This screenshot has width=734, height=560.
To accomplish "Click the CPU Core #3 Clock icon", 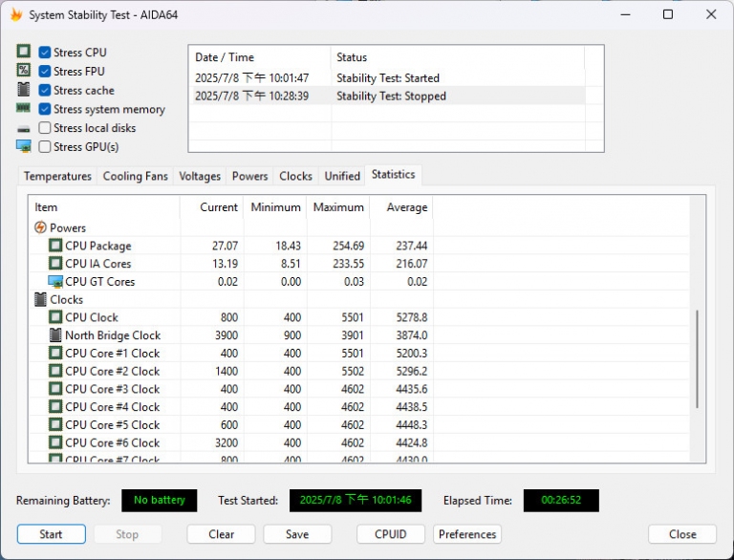I will click(x=55, y=389).
